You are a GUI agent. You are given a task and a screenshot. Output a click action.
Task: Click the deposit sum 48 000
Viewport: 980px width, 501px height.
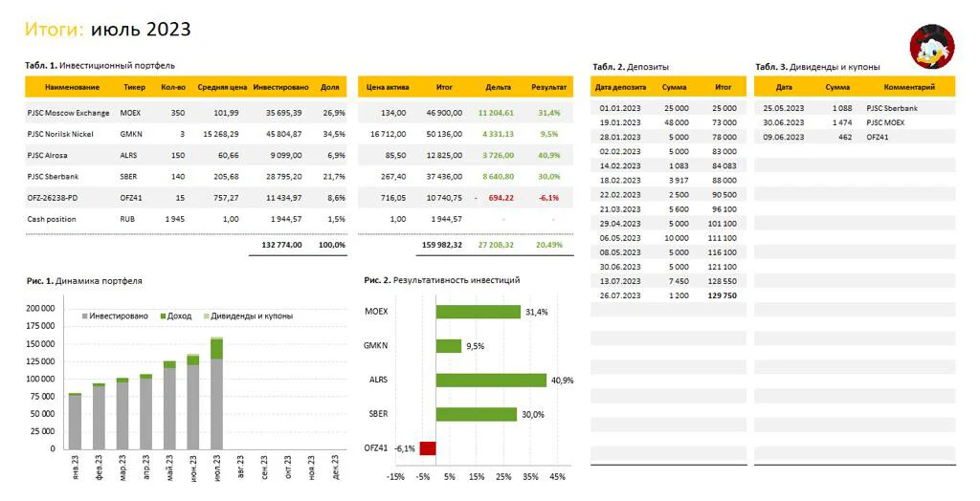pyautogui.click(x=677, y=123)
